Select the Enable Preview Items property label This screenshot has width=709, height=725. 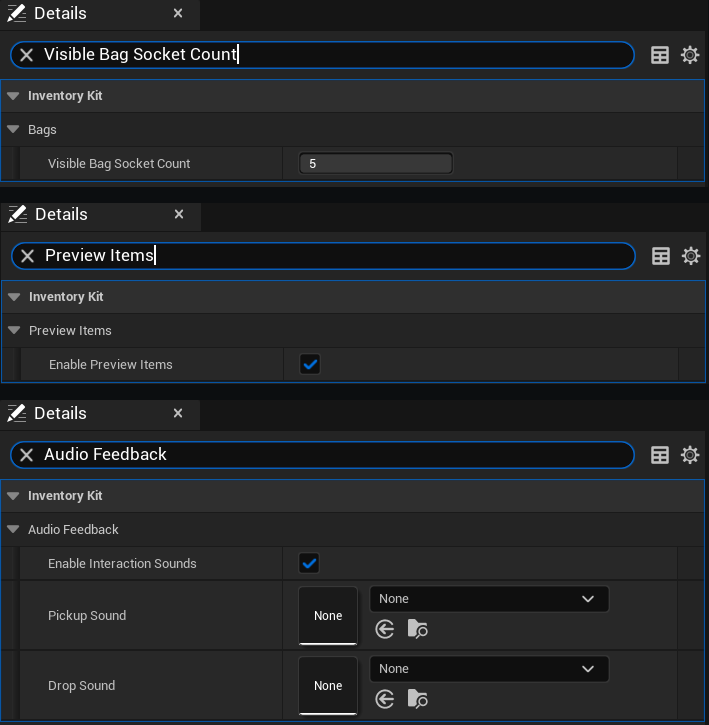(111, 365)
